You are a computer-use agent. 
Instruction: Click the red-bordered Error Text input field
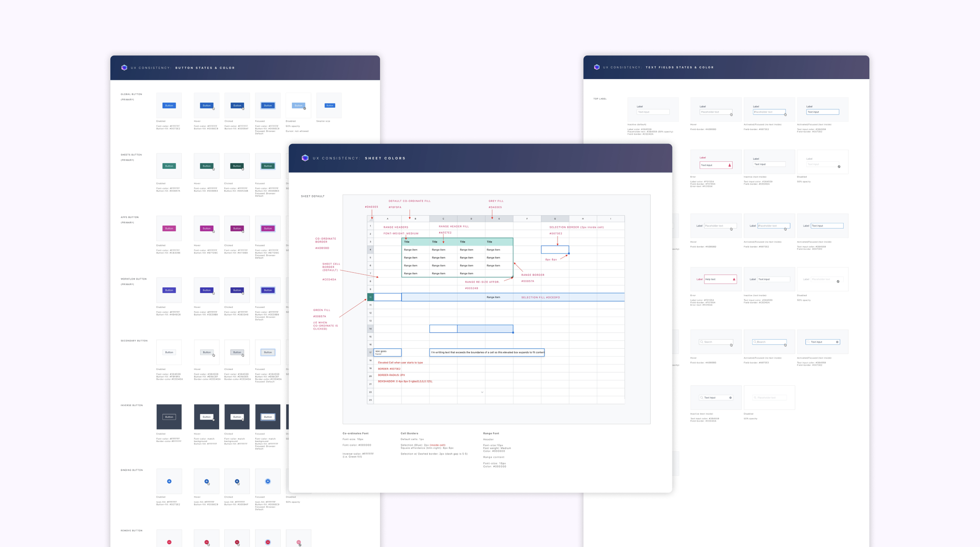pos(716,165)
